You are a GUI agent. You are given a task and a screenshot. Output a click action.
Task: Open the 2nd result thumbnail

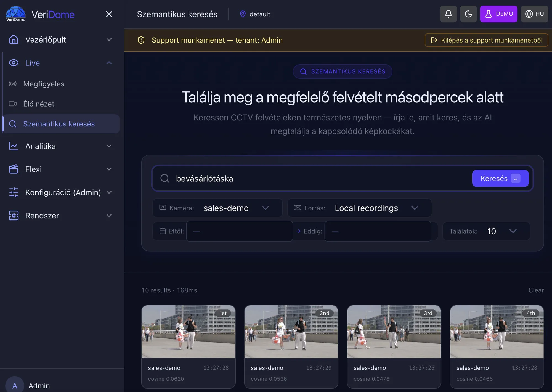pyautogui.click(x=291, y=332)
